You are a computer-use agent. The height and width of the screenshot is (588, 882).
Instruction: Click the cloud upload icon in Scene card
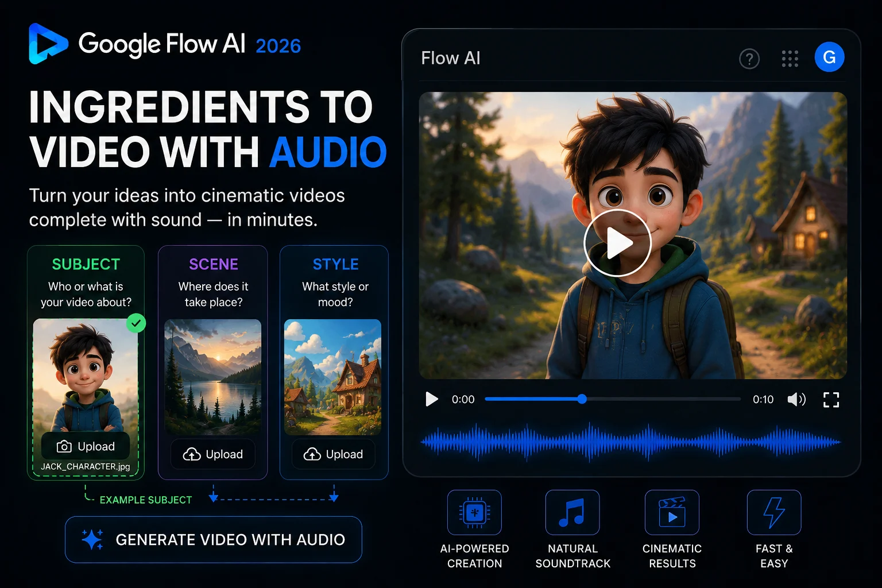pyautogui.click(x=192, y=455)
